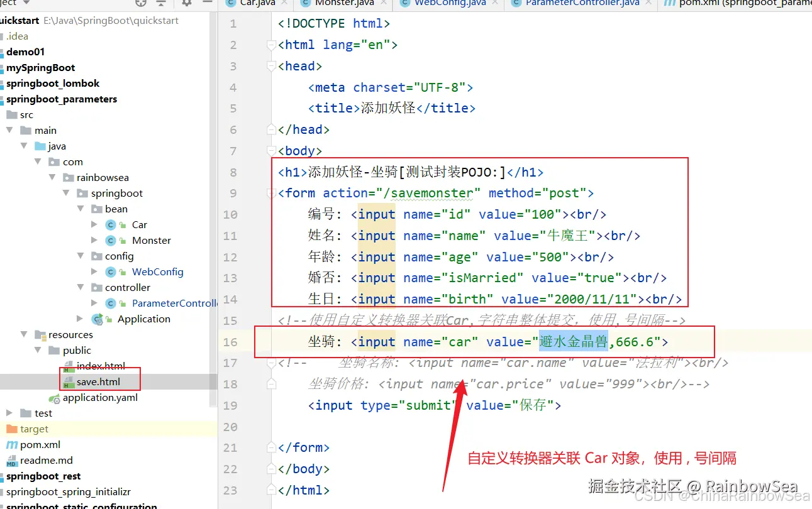Click the public folder icon
Viewport: 812px width, 509px height.
(x=55, y=351)
